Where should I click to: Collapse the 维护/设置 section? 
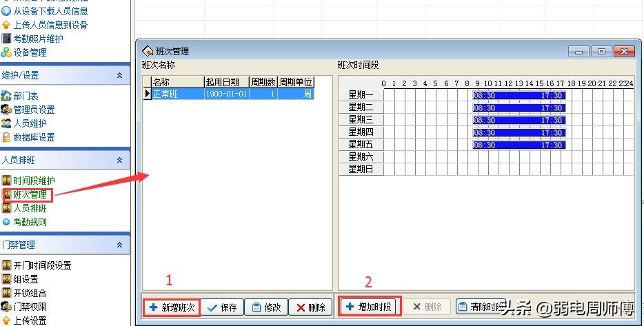[119, 76]
